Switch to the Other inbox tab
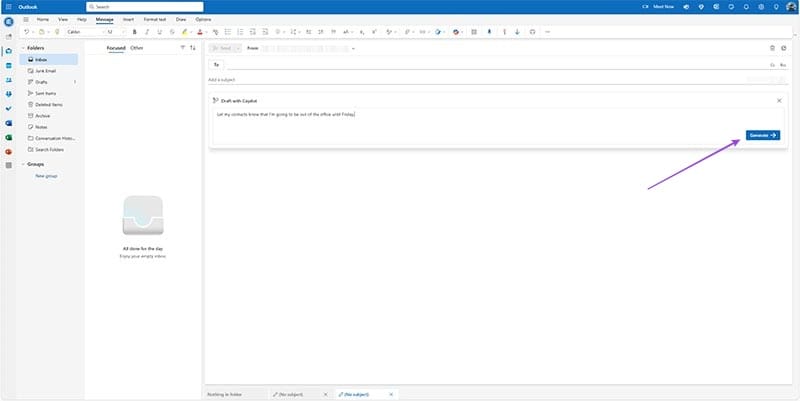 point(137,48)
